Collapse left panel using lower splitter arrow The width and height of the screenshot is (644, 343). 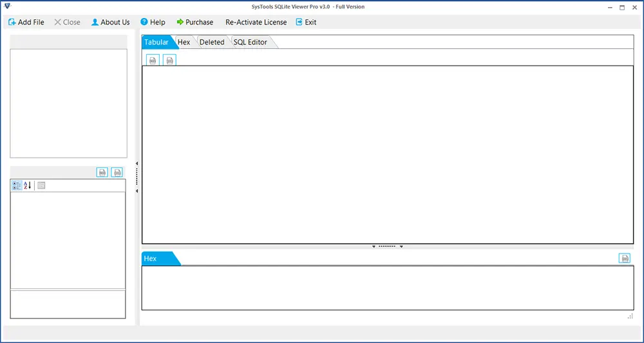tap(137, 191)
